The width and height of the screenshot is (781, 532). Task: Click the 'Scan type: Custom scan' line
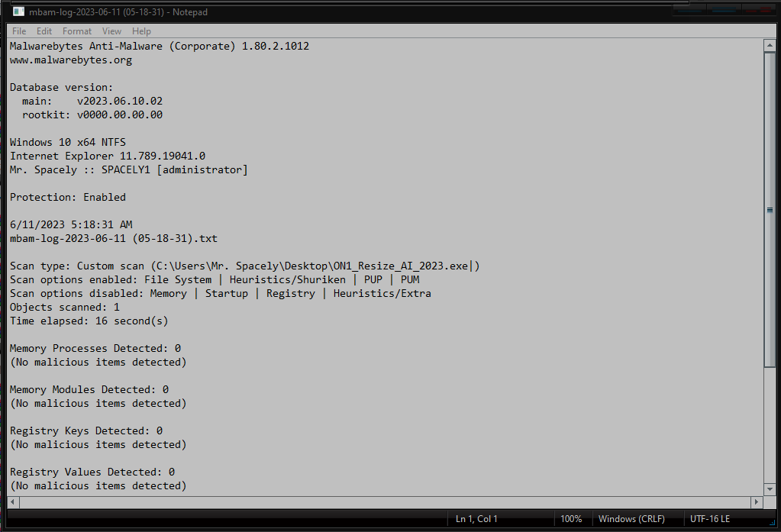[x=244, y=266]
